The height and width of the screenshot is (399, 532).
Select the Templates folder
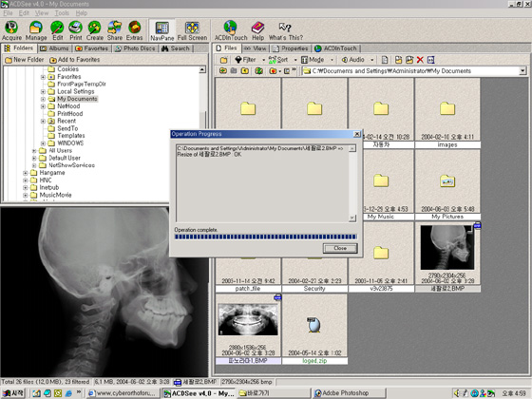tap(71, 136)
